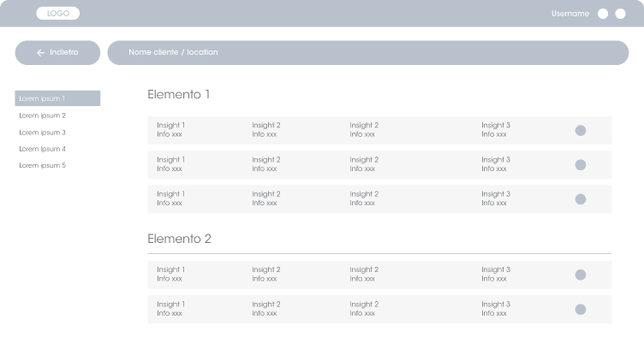Image resolution: width=644 pixels, height=361 pixels.
Task: Click the circle icon in Elemento 2 second row
Action: click(580, 309)
